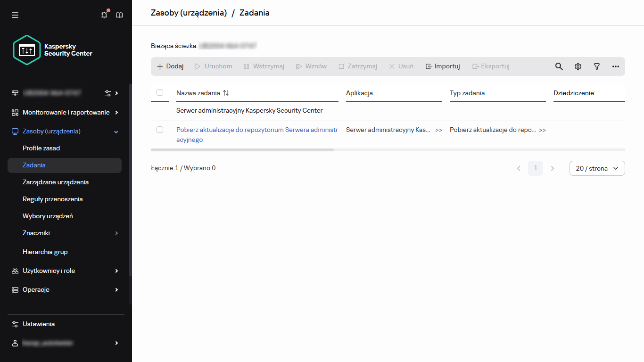This screenshot has width=644, height=362.
Task: Click the hamburger menu icon
Action: tap(15, 15)
